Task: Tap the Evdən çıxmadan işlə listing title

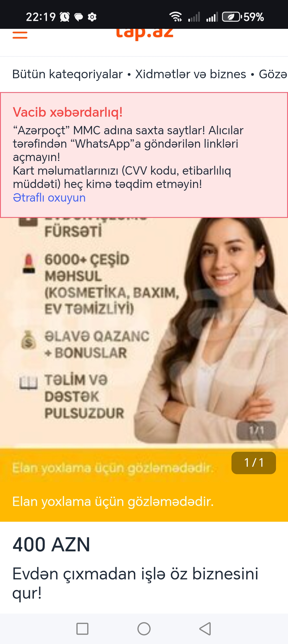Action: point(135,583)
